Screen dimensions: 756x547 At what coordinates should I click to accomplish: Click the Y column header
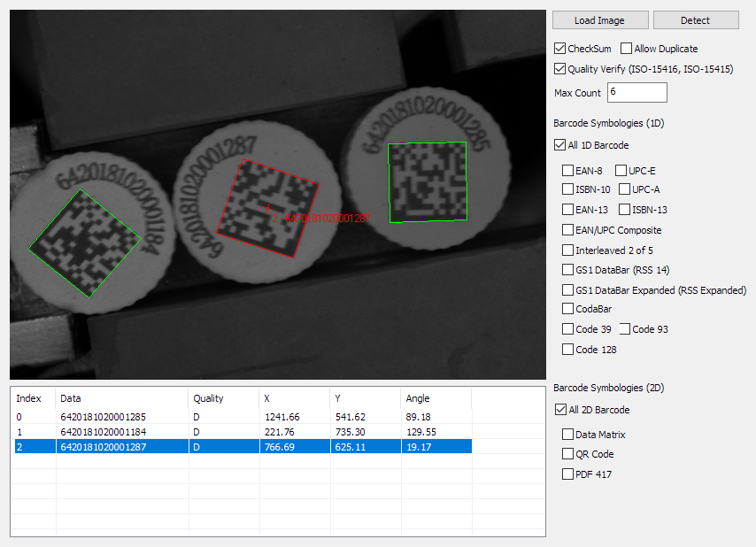tap(366, 398)
